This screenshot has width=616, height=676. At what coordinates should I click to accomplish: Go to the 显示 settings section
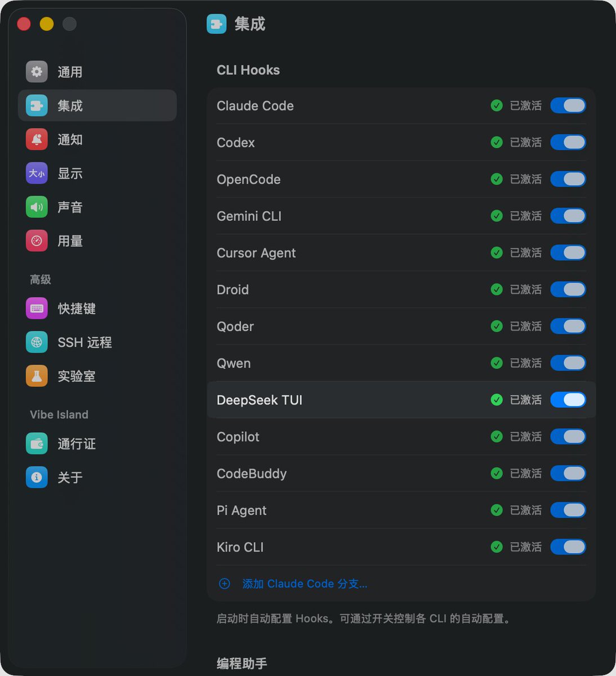click(x=97, y=173)
